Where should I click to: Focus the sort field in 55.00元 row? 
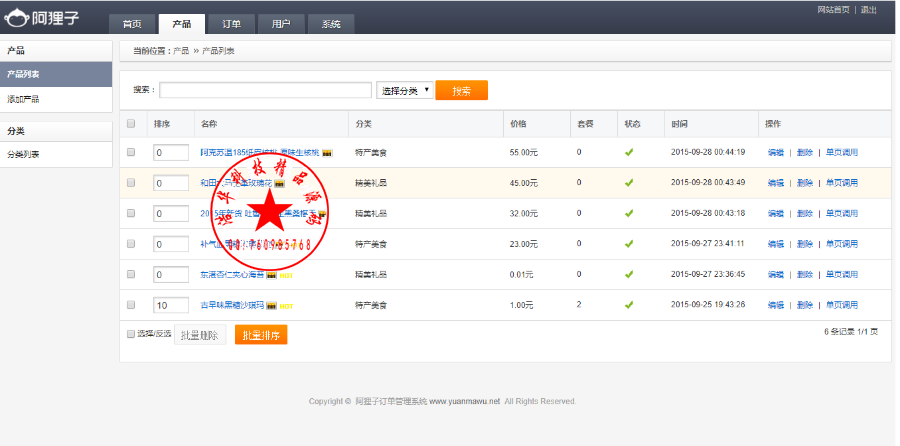[x=171, y=153]
